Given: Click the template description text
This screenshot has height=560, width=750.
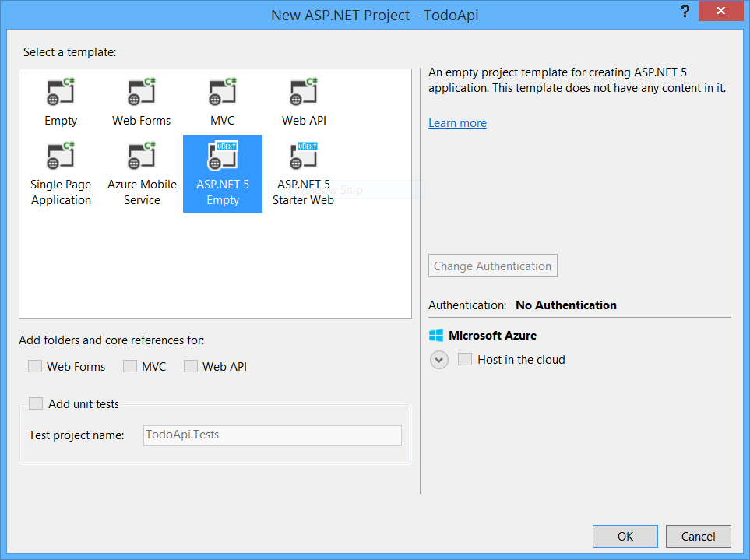Looking at the screenshot, I should [577, 80].
